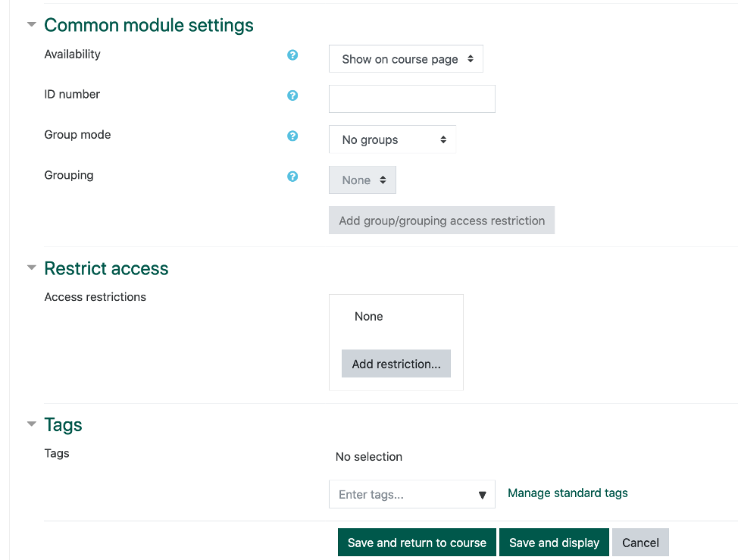This screenshot has height=560, width=738.
Task: Select the Common module settings heading
Action: point(149,24)
